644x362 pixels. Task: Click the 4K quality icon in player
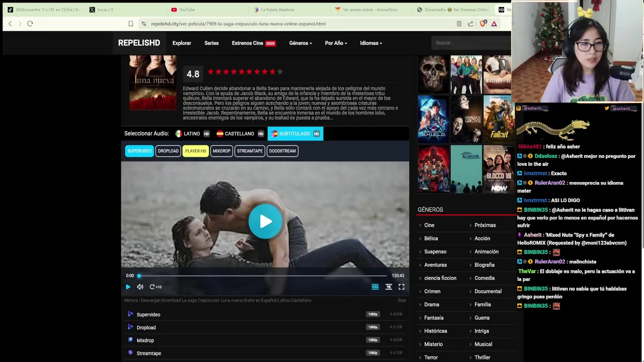(x=388, y=287)
